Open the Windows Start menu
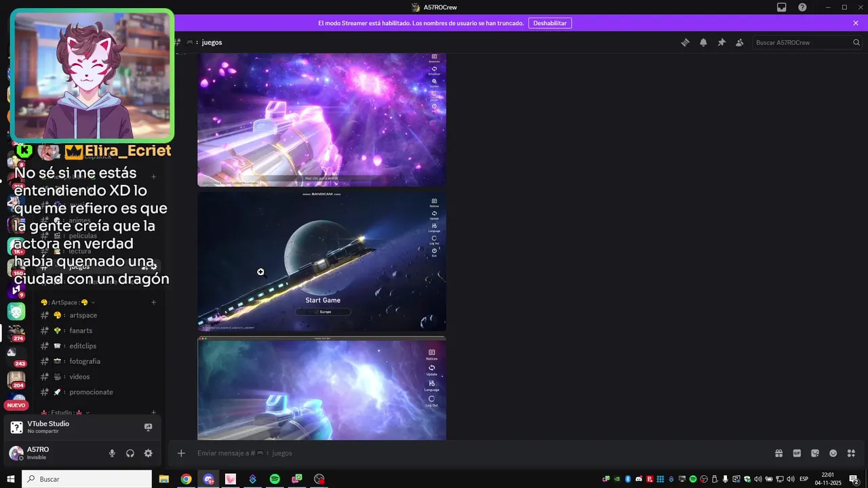Viewport: 868px width, 488px height. coord(11,479)
